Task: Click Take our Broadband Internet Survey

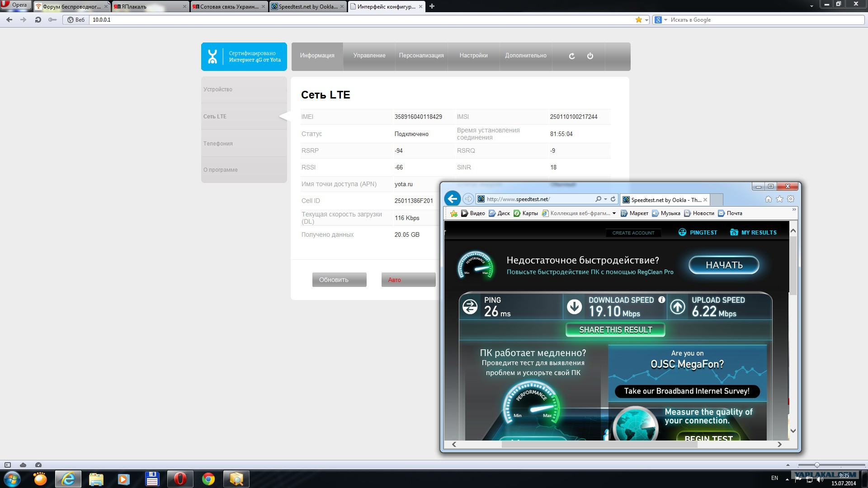Action: coord(687,391)
